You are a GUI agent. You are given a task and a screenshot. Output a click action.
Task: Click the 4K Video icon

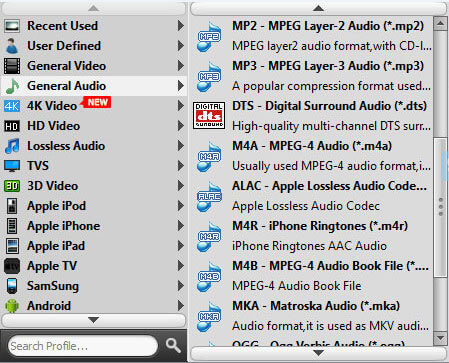tap(12, 106)
